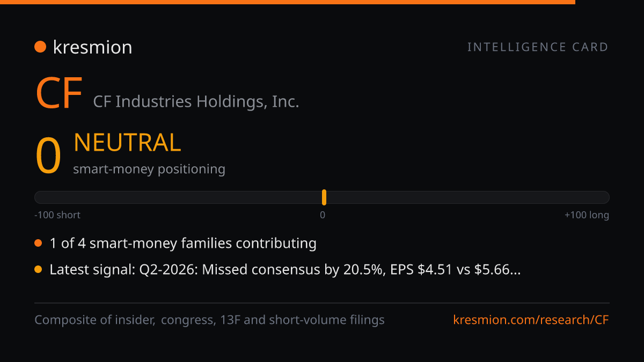Image resolution: width=644 pixels, height=362 pixels.
Task: Click the -100 short scale label
Action: (57, 215)
